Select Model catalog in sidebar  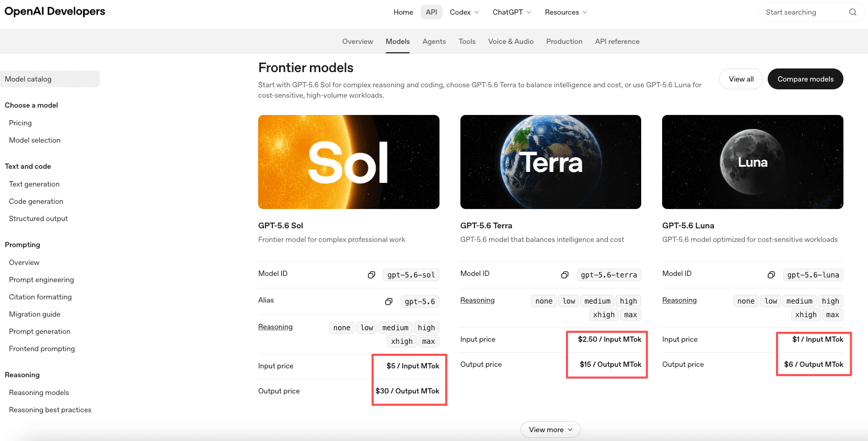tap(50, 79)
